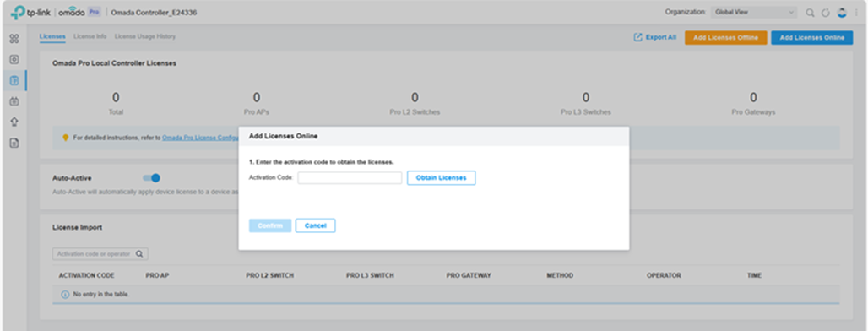The image size is (868, 331).
Task: Click search icon in License Import field
Action: point(139,253)
